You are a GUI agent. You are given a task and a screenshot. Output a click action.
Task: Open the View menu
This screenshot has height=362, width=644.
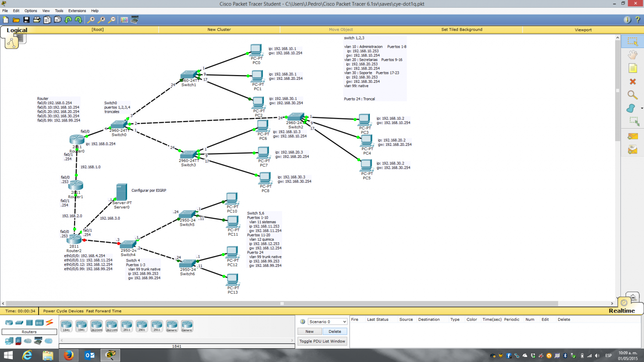(46, 11)
